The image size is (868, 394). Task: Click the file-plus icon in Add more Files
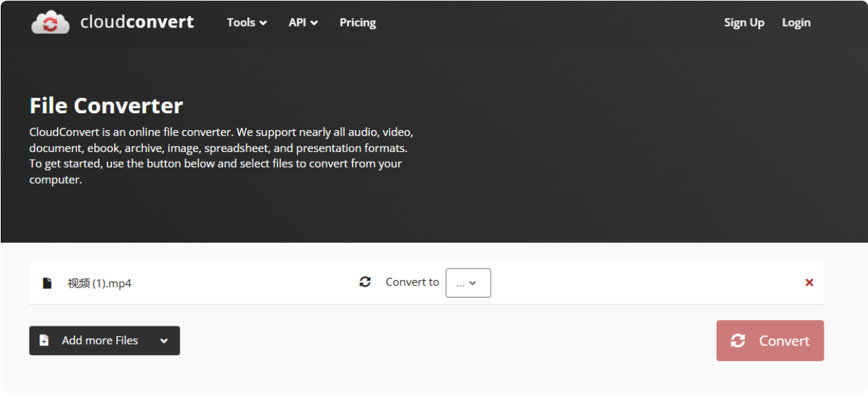click(44, 341)
